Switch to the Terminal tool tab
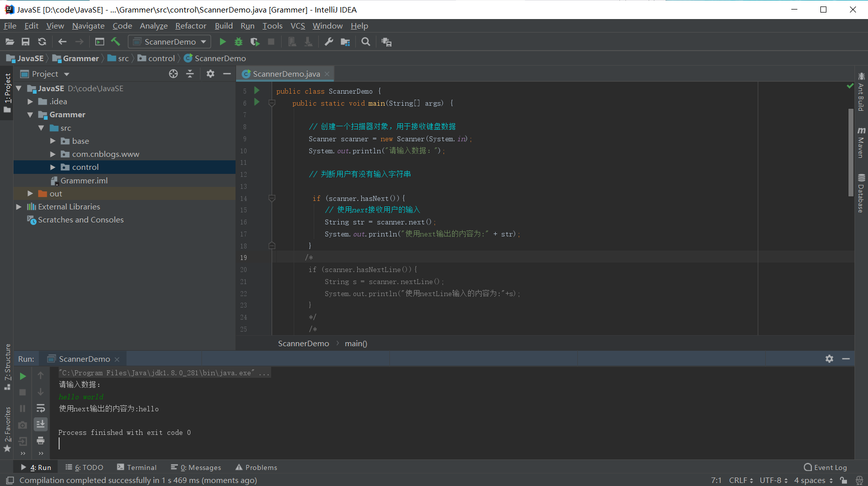The width and height of the screenshot is (868, 486). click(137, 467)
